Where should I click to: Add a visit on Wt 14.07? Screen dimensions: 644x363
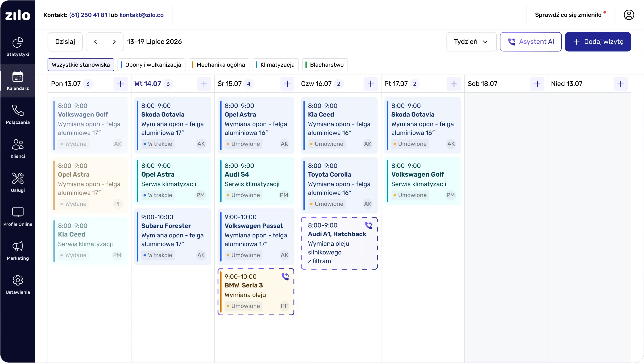click(x=204, y=84)
